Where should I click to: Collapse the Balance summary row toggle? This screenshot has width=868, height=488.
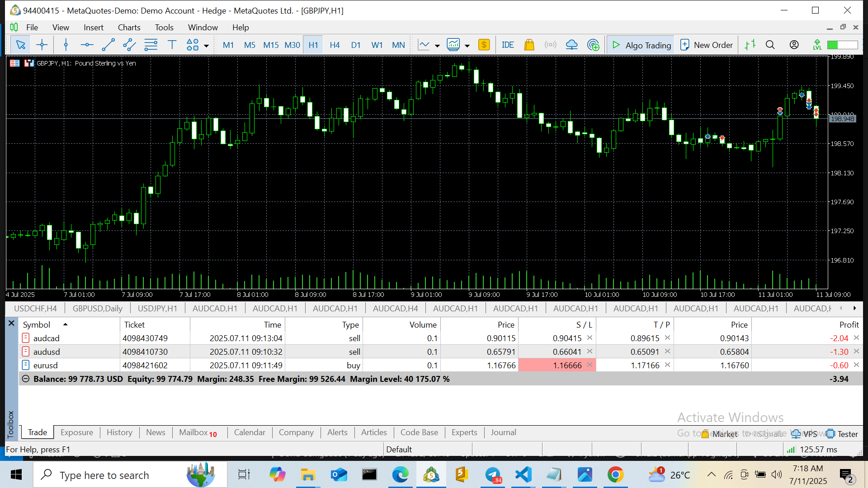point(26,379)
